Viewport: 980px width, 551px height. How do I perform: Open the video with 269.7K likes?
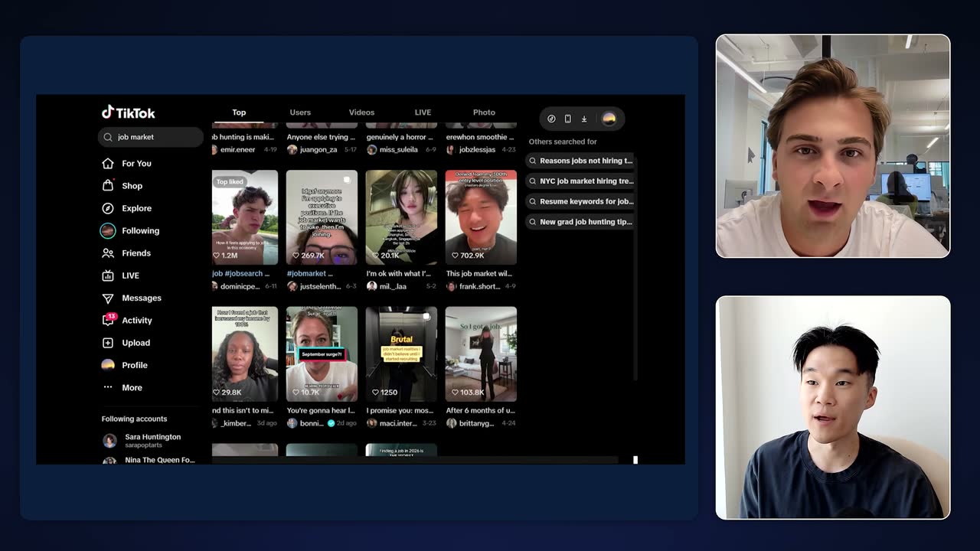pos(322,217)
